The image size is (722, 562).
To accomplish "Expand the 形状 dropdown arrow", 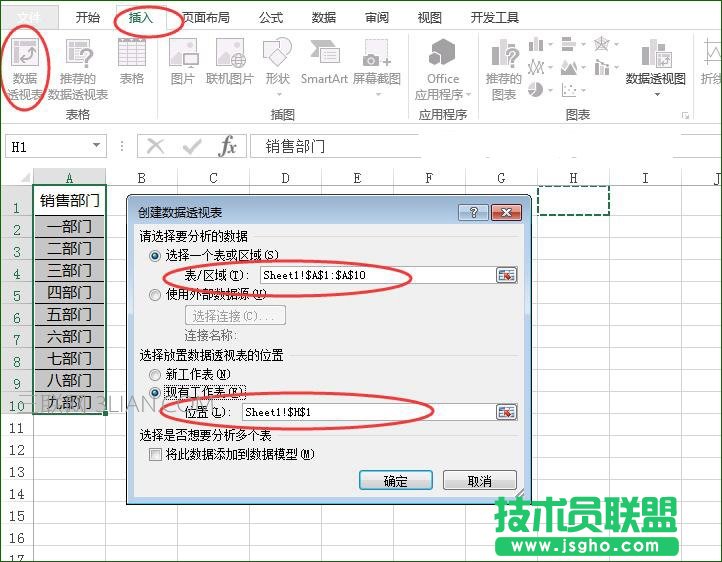I will coord(279,94).
